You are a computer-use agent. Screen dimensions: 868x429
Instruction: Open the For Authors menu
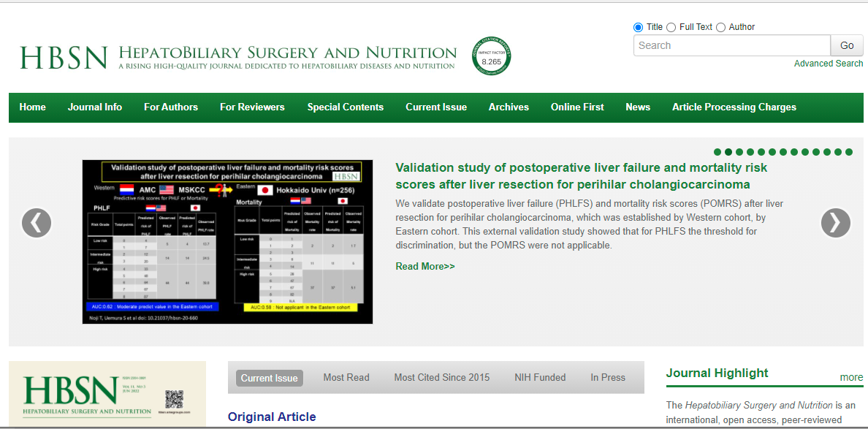tap(171, 107)
